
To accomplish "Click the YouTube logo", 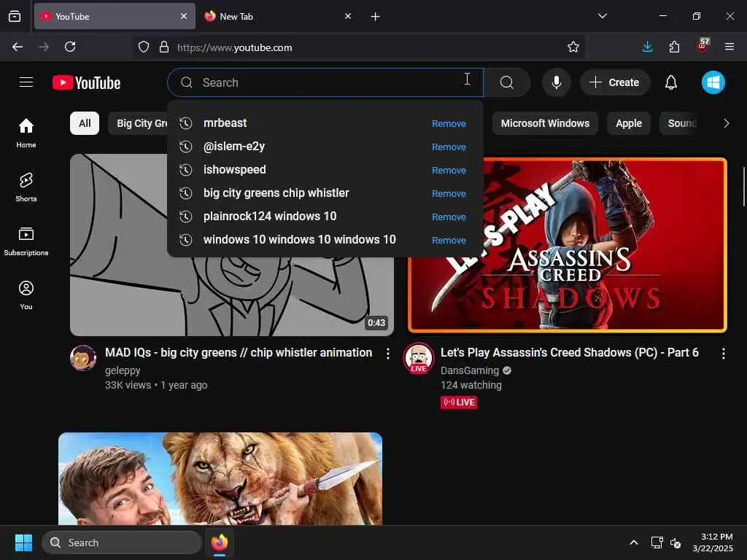I will (86, 83).
